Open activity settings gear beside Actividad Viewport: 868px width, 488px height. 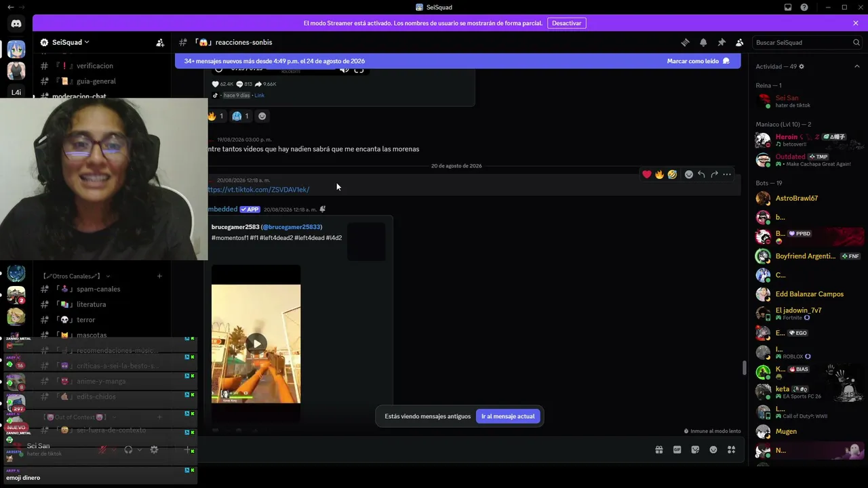tap(802, 66)
